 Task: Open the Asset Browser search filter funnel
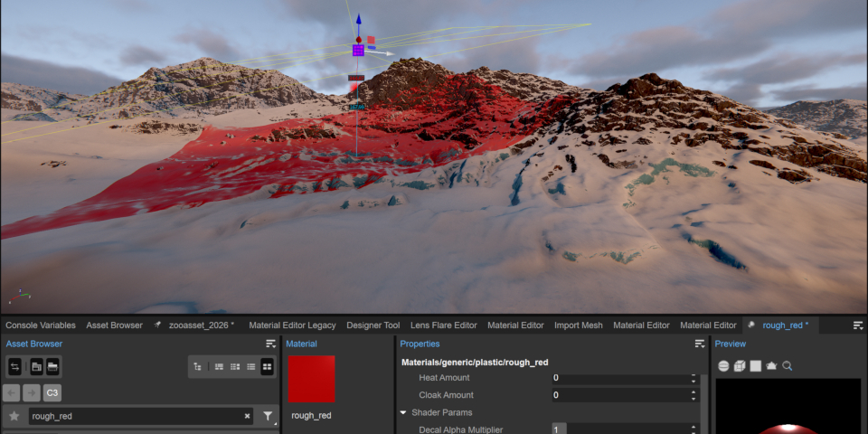click(x=269, y=416)
